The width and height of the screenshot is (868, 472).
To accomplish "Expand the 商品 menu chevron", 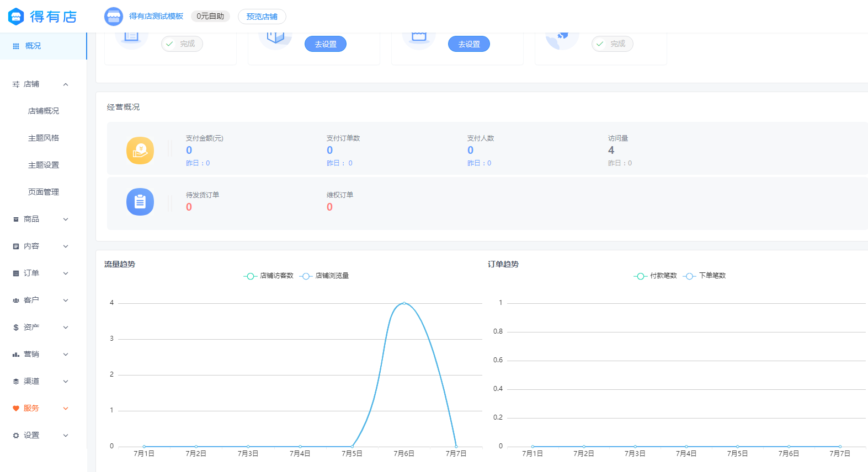I will [x=66, y=219].
